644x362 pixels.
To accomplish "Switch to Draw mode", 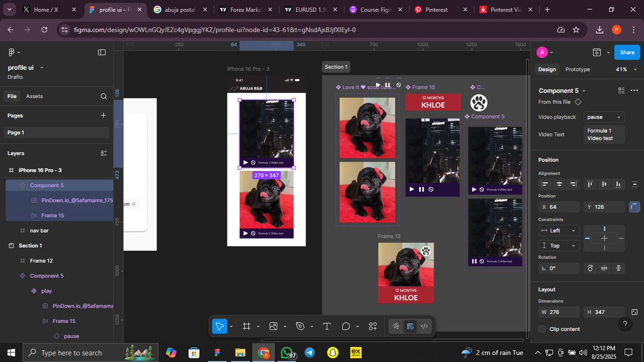I will pos(396,326).
